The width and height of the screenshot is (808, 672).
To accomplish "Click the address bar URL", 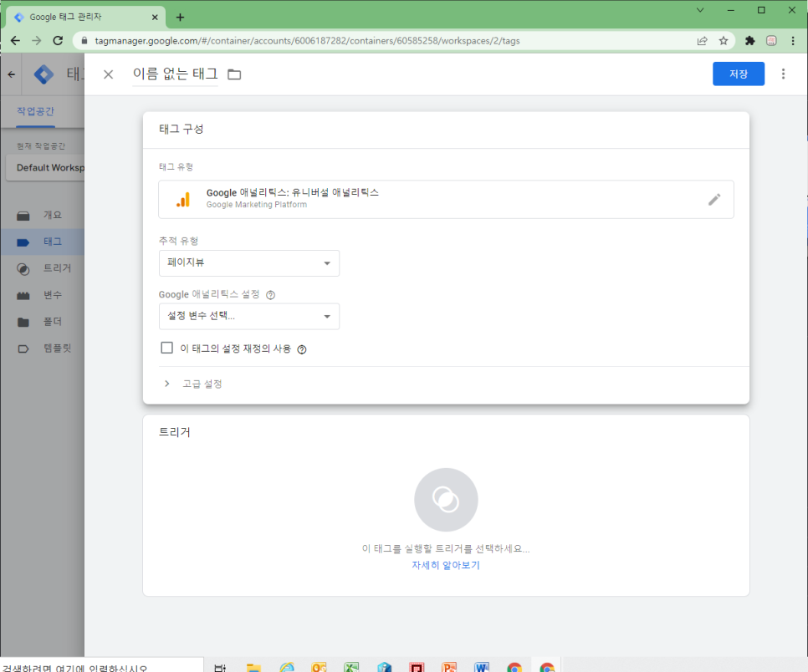I will point(307,41).
